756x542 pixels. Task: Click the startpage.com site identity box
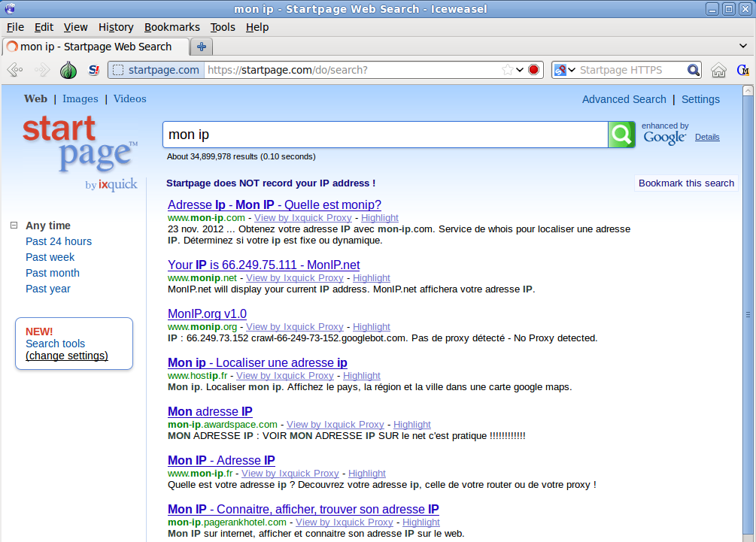(156, 71)
